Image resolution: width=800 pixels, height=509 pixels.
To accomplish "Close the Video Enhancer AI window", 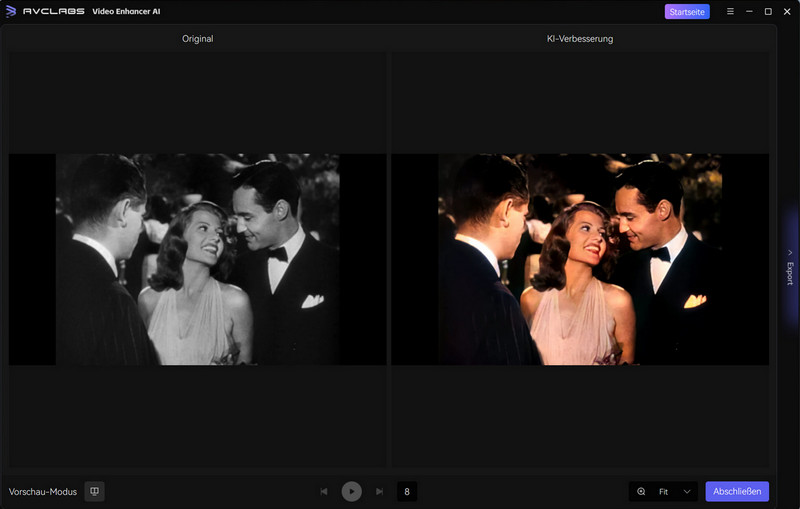I will click(x=787, y=11).
